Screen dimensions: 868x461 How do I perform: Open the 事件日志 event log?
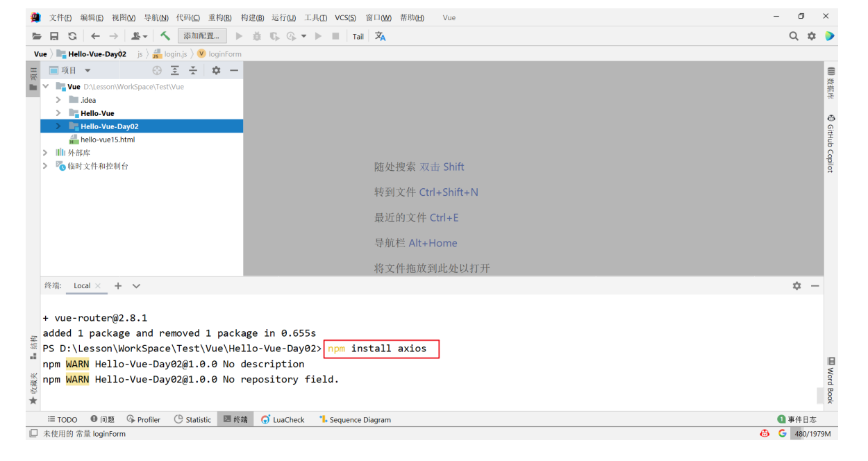point(796,419)
